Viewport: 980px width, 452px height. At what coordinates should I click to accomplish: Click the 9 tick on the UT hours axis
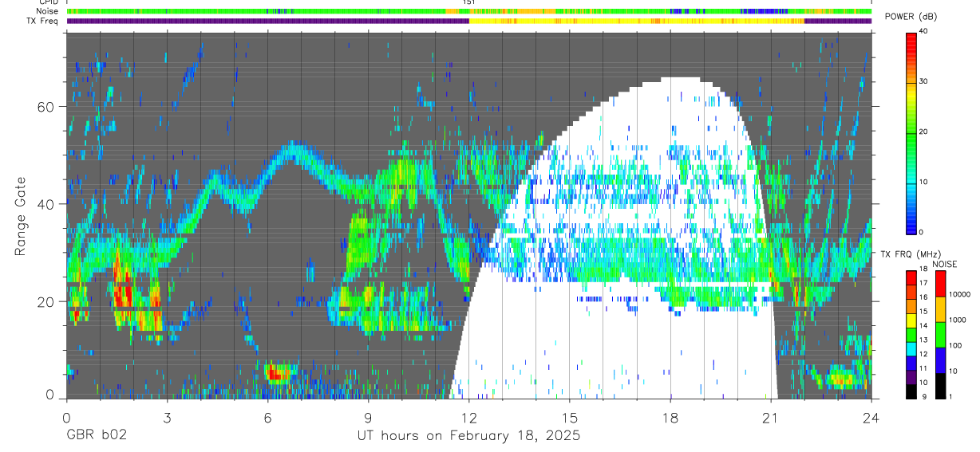click(x=368, y=417)
